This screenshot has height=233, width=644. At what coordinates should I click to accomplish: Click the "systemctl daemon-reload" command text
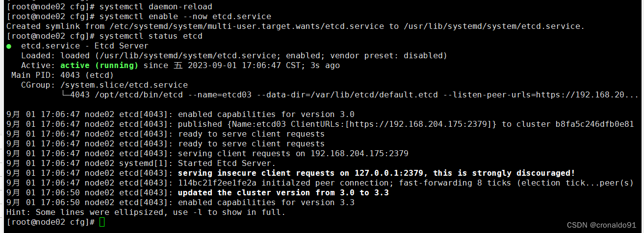point(155,6)
